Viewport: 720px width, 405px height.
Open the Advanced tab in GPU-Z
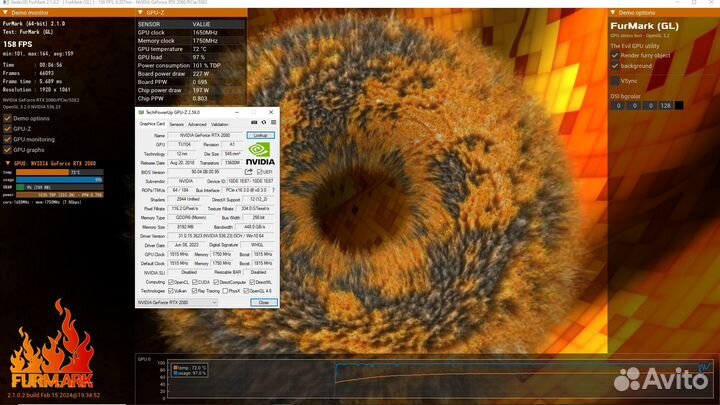point(197,124)
